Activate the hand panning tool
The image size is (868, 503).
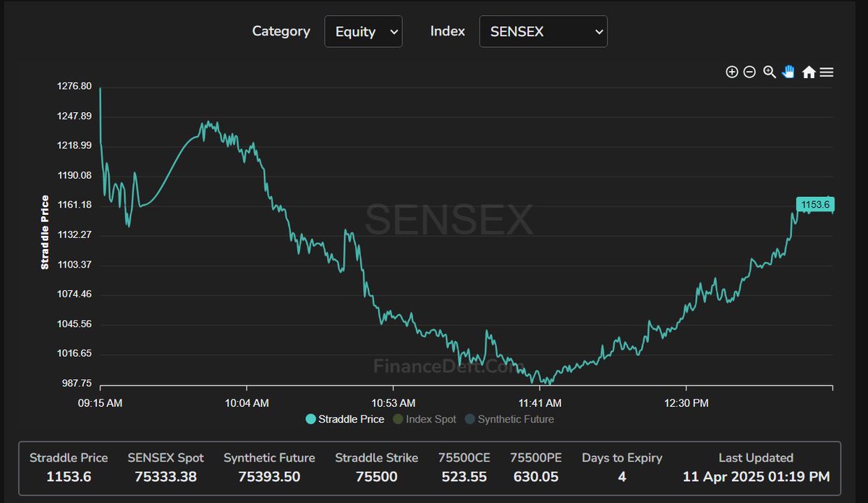[788, 72]
